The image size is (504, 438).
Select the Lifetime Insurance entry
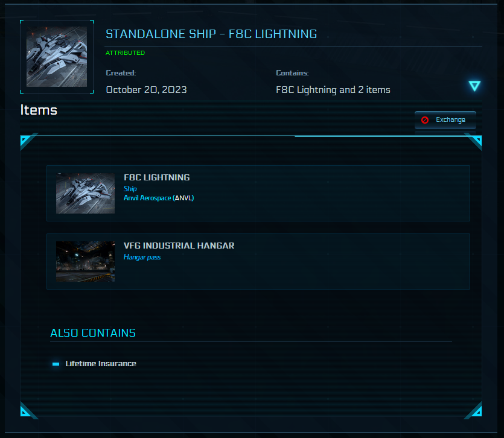[101, 364]
